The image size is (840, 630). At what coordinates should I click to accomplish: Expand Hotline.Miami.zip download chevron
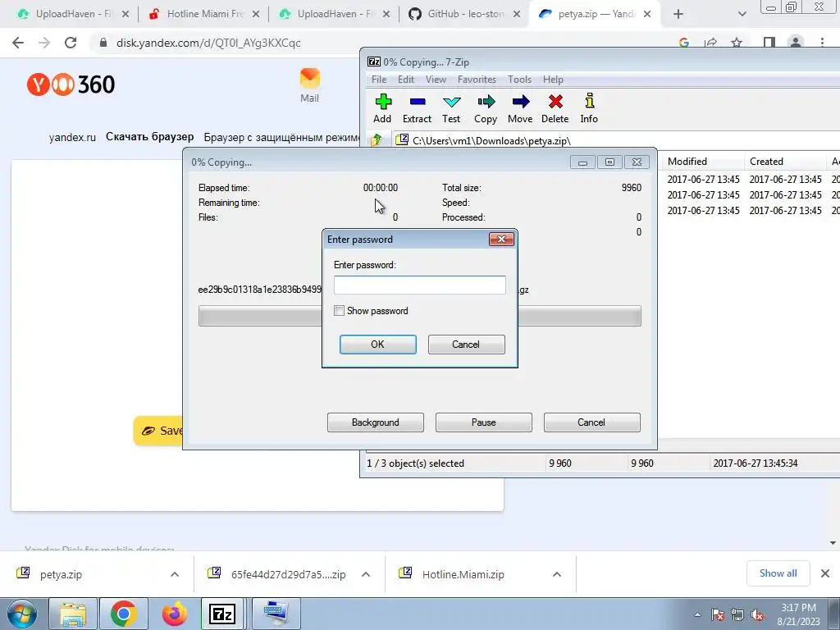pos(557,574)
